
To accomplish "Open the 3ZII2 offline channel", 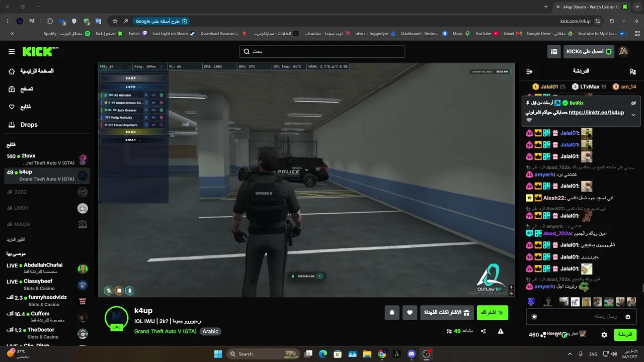I will click(x=47, y=192).
